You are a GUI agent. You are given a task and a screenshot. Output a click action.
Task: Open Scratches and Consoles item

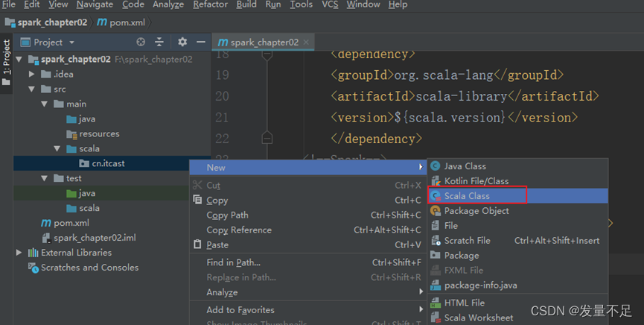click(89, 268)
